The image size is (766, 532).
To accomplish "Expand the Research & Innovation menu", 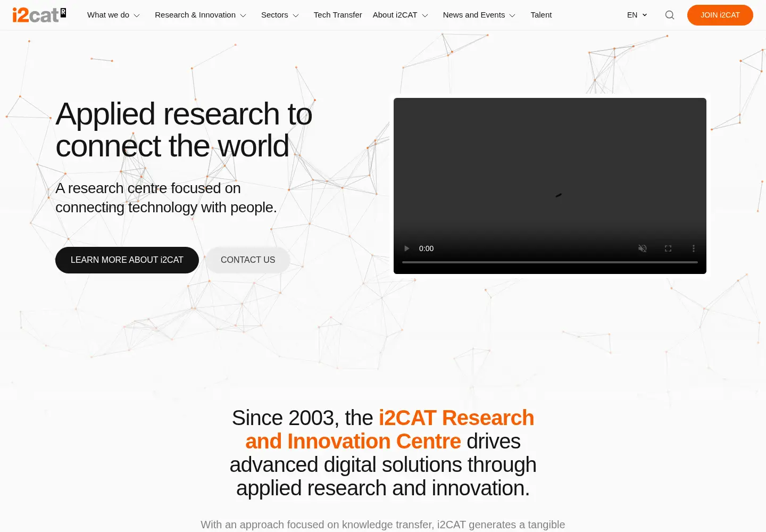I will coord(201,15).
